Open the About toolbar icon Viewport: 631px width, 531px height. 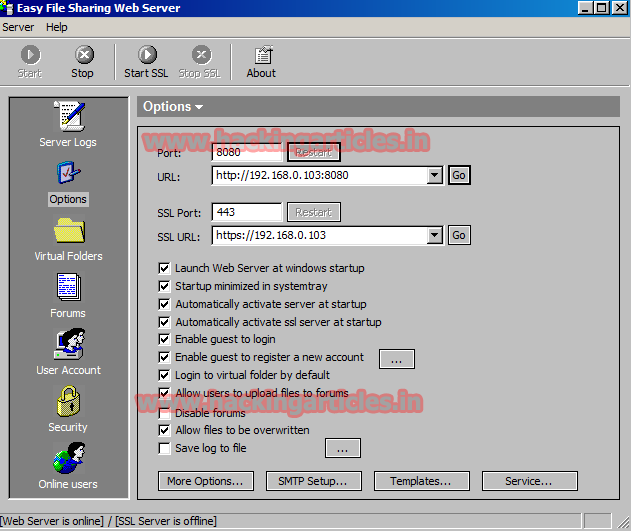click(x=262, y=62)
